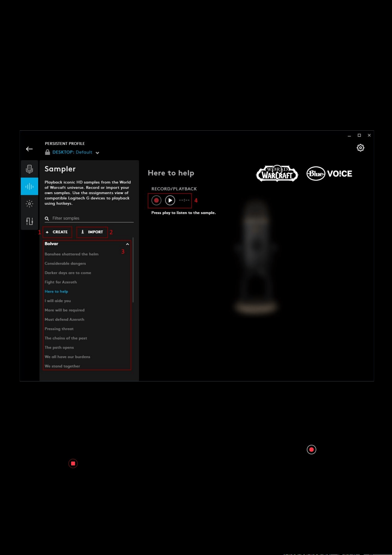
Task: Click the red stop square icon below
Action: click(73, 463)
